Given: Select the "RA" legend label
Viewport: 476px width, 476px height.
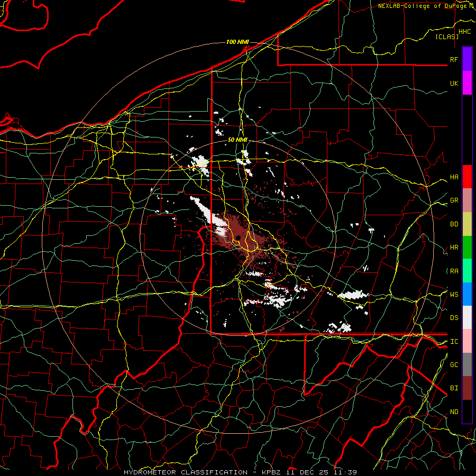Looking at the screenshot, I should [454, 271].
